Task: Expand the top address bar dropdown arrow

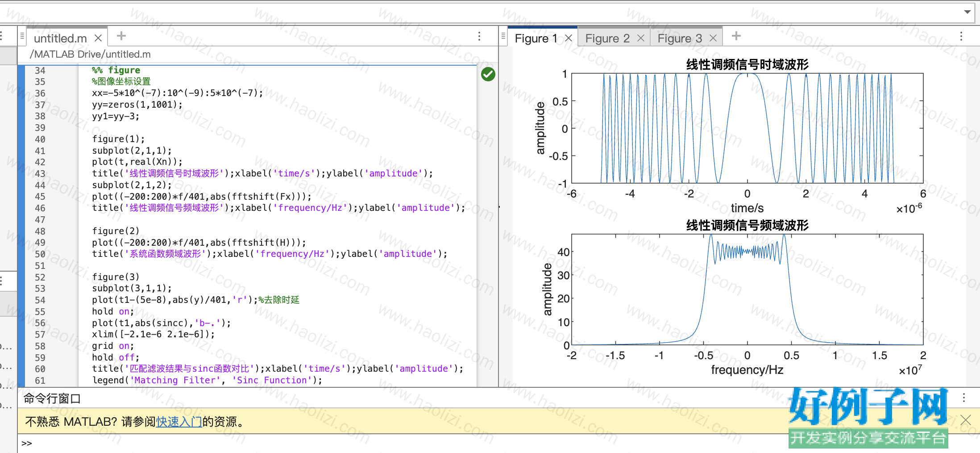Action: pos(968,12)
